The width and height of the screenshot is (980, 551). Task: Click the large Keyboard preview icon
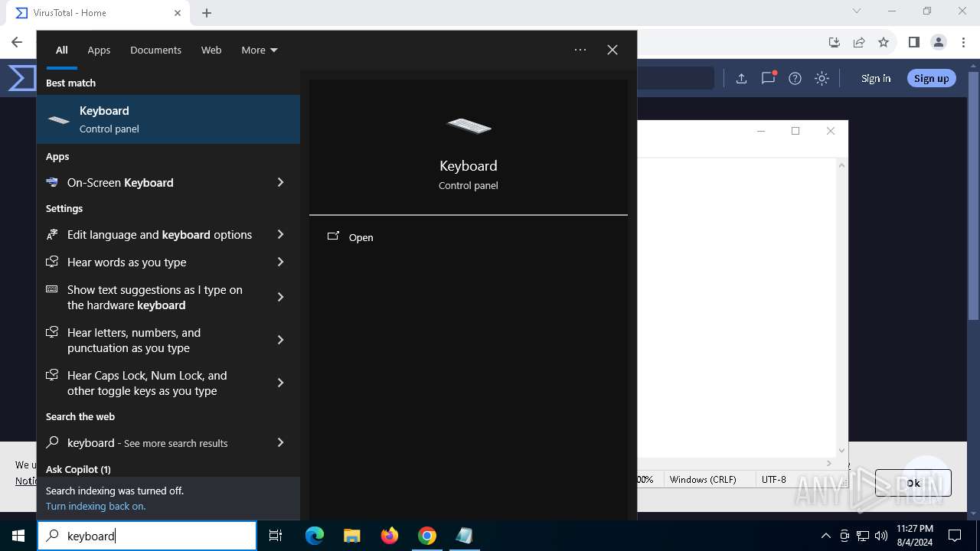tap(469, 126)
